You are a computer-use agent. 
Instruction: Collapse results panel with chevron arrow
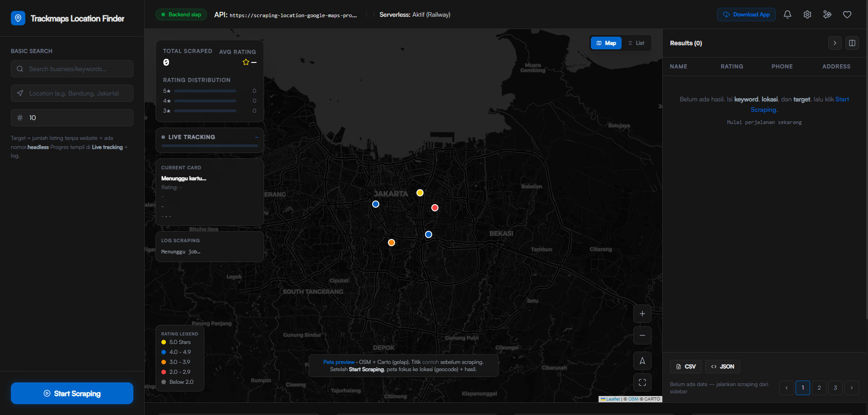coord(835,43)
